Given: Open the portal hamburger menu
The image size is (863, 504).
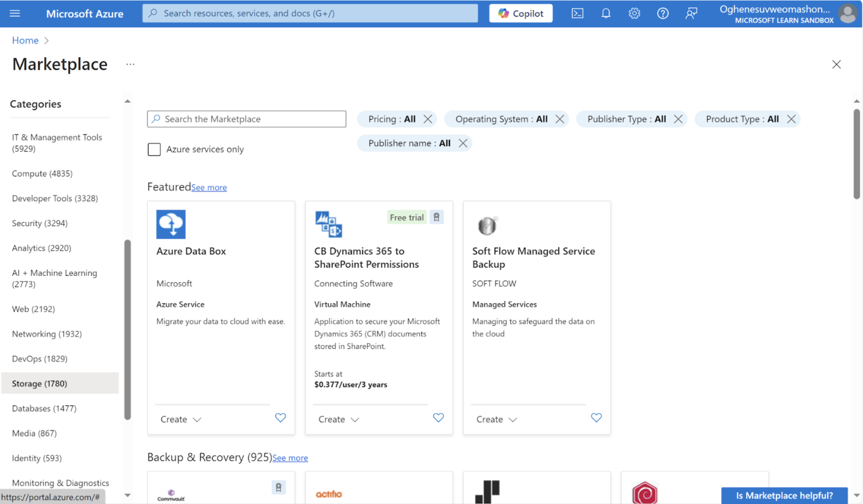Looking at the screenshot, I should tap(15, 13).
